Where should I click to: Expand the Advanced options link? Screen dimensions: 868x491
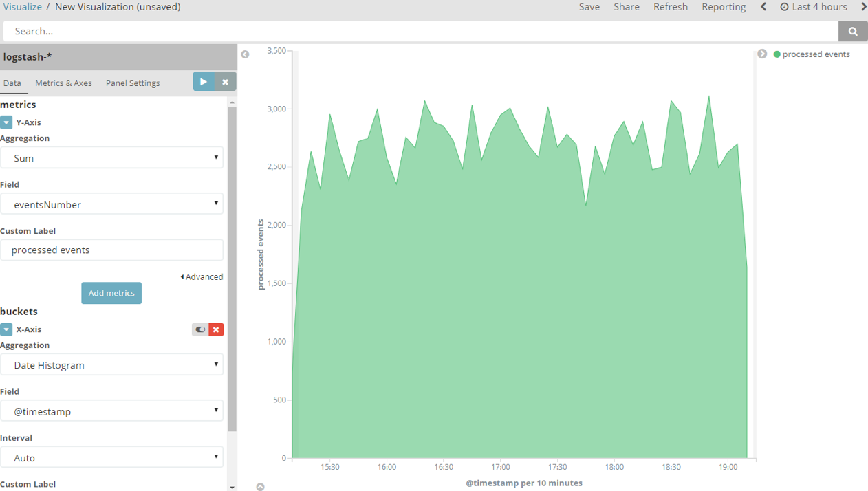tap(202, 276)
